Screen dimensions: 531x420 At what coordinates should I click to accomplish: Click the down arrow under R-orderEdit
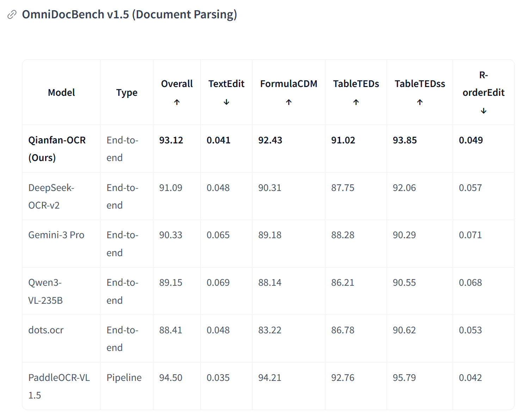click(x=483, y=111)
